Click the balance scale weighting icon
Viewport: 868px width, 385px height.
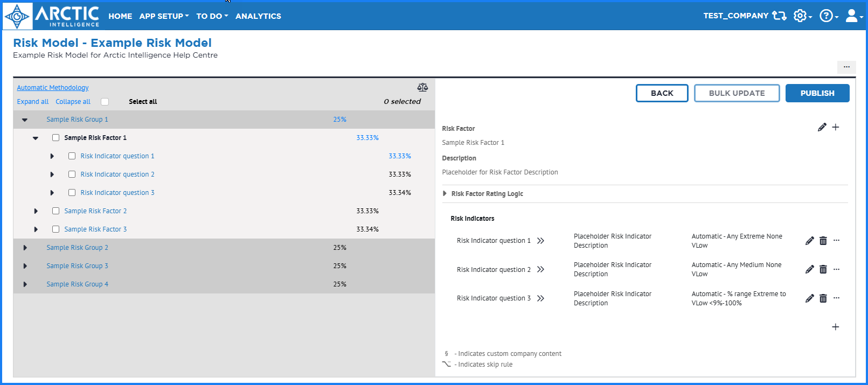[422, 87]
